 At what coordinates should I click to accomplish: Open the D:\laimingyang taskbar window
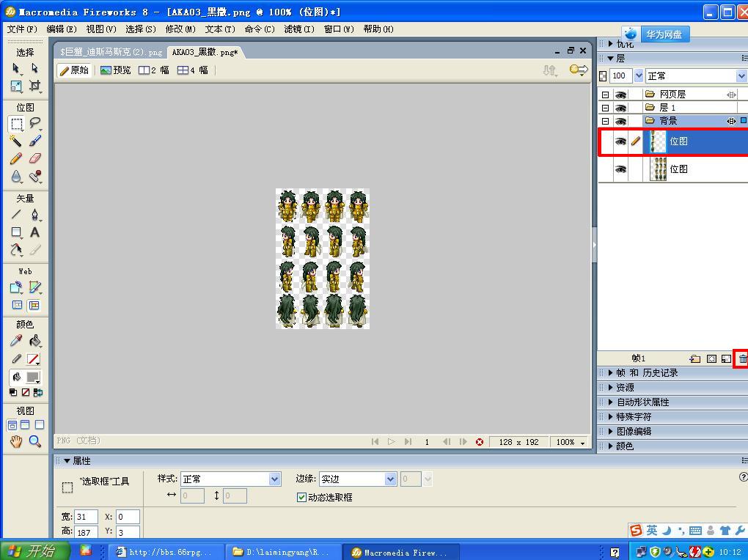point(282,552)
